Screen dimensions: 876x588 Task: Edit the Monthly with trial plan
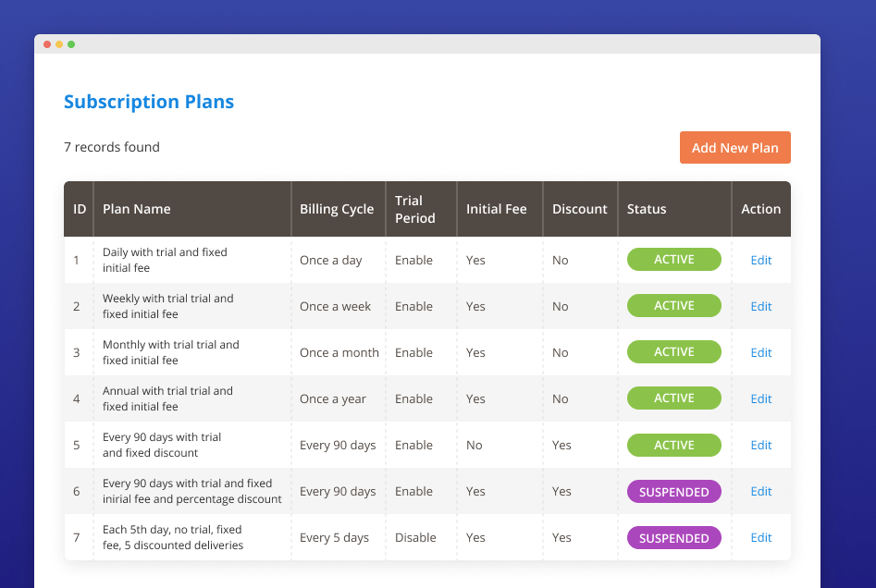[760, 352]
